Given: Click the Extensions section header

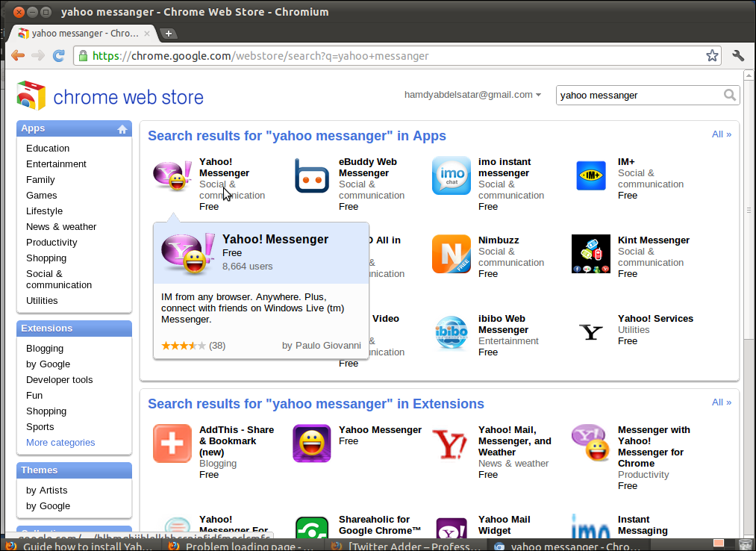Looking at the screenshot, I should click(74, 328).
